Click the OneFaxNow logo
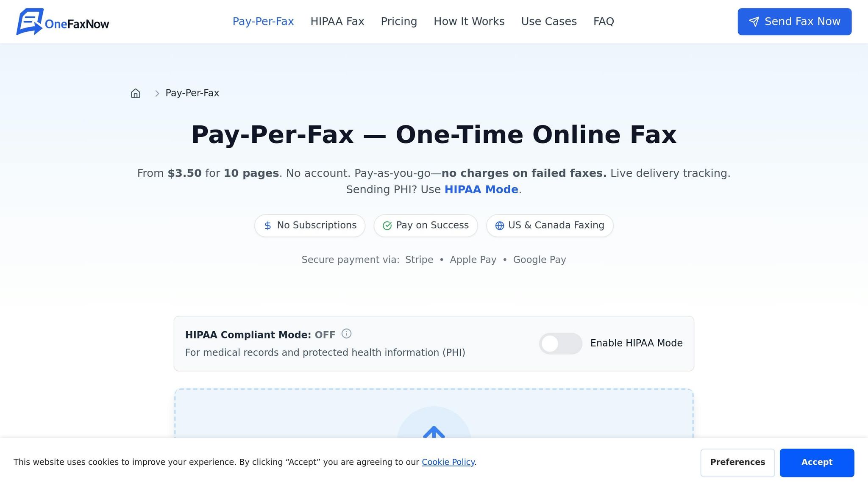Viewport: 868px width, 488px height. 62,22
